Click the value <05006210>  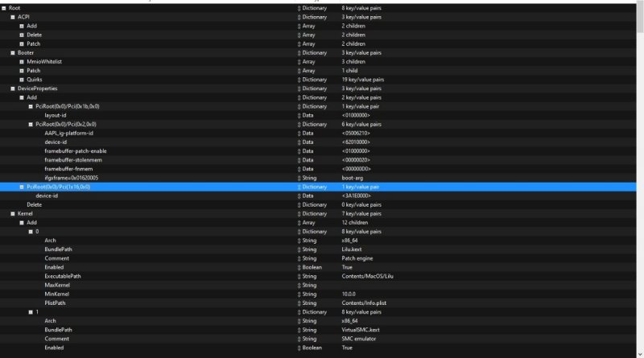click(356, 133)
